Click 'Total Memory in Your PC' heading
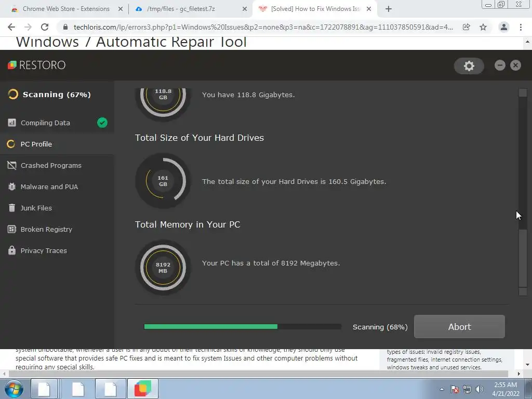The height and width of the screenshot is (399, 532). click(x=188, y=224)
